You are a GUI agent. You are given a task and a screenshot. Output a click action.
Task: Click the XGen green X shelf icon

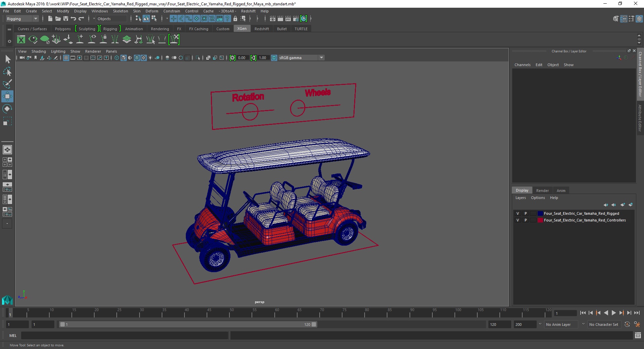pos(21,40)
